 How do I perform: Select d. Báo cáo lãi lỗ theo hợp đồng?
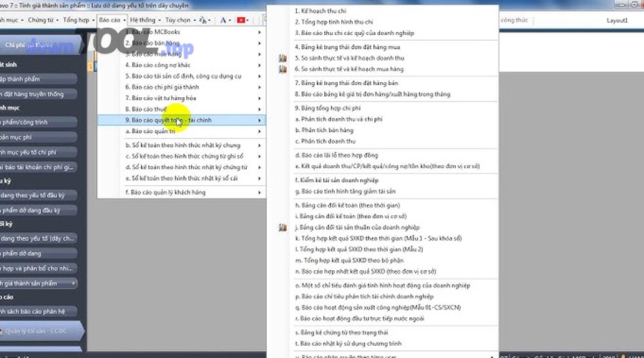pos(383,156)
